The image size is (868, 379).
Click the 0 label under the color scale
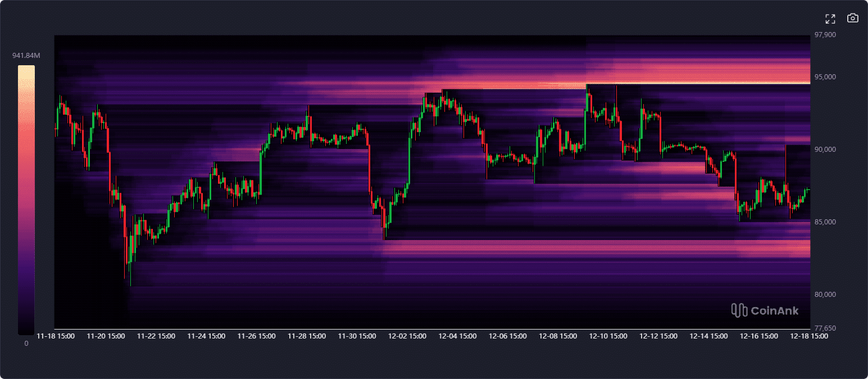tap(26, 344)
